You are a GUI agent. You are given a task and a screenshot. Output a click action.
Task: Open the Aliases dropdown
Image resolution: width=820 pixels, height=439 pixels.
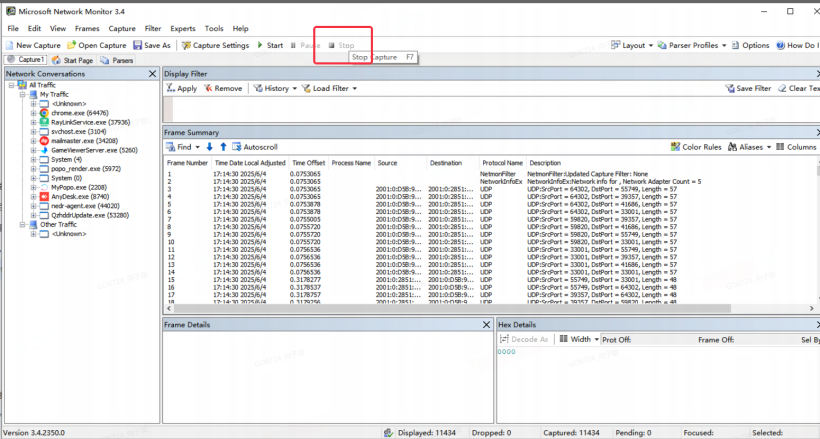(x=749, y=147)
